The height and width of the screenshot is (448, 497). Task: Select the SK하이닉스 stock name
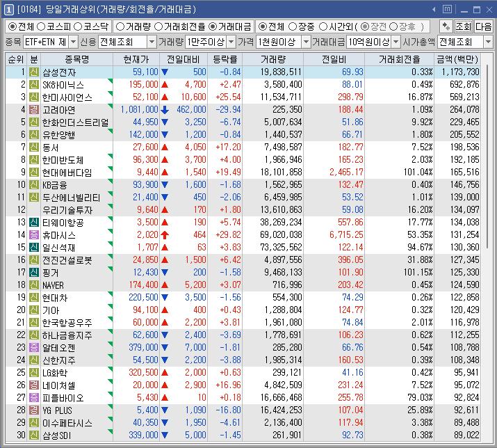pos(63,85)
